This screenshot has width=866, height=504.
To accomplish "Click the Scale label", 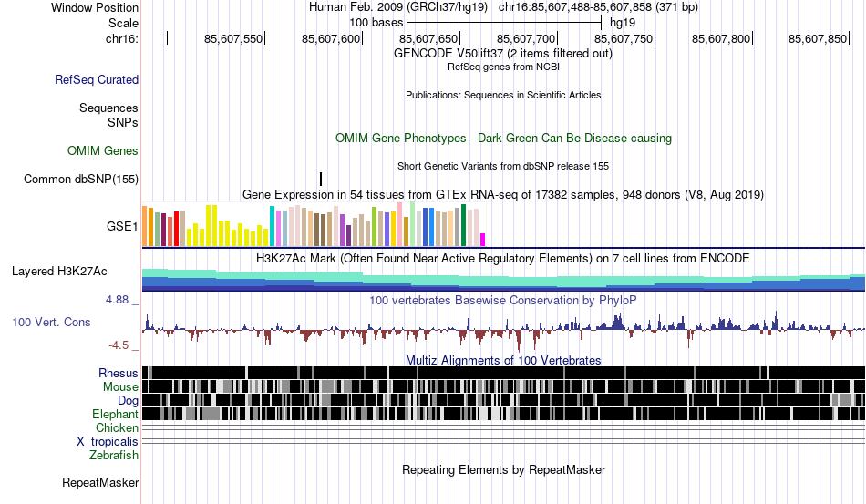I will point(124,23).
